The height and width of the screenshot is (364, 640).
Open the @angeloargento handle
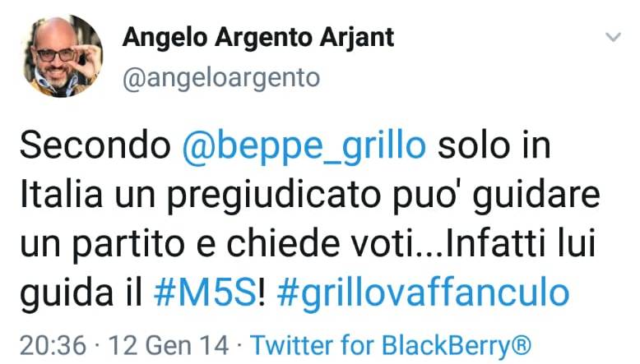click(x=221, y=78)
